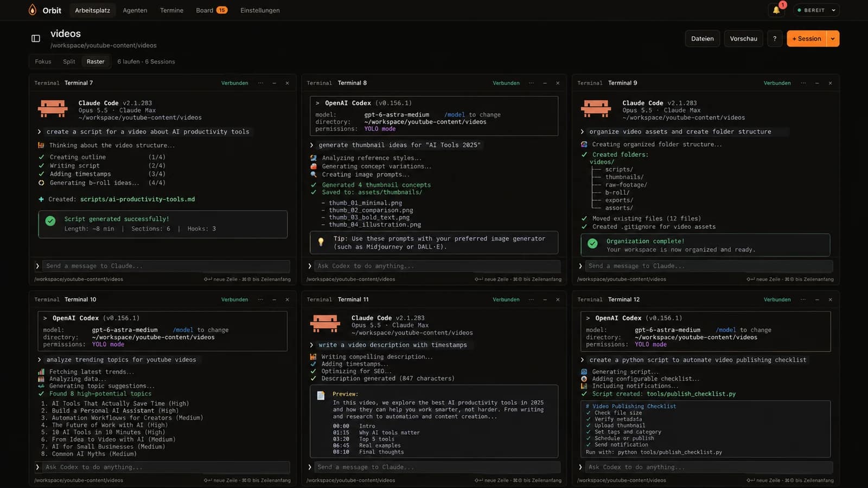Screen dimensions: 868x488
Task: Create a new session with + Session
Action: (807, 38)
